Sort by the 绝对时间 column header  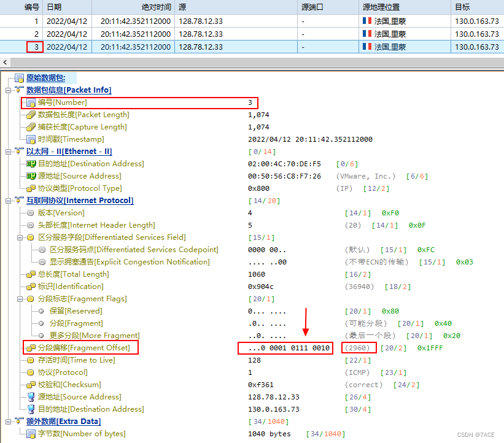pos(133,7)
